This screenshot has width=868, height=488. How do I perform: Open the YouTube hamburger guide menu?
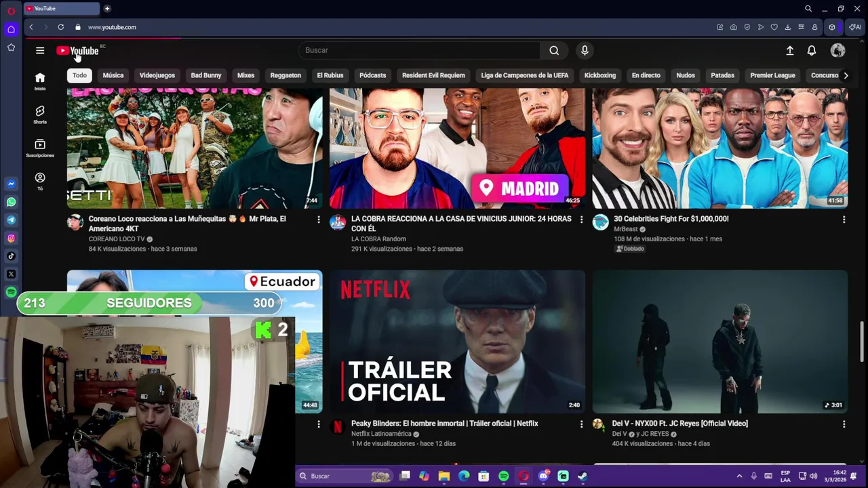(x=40, y=50)
